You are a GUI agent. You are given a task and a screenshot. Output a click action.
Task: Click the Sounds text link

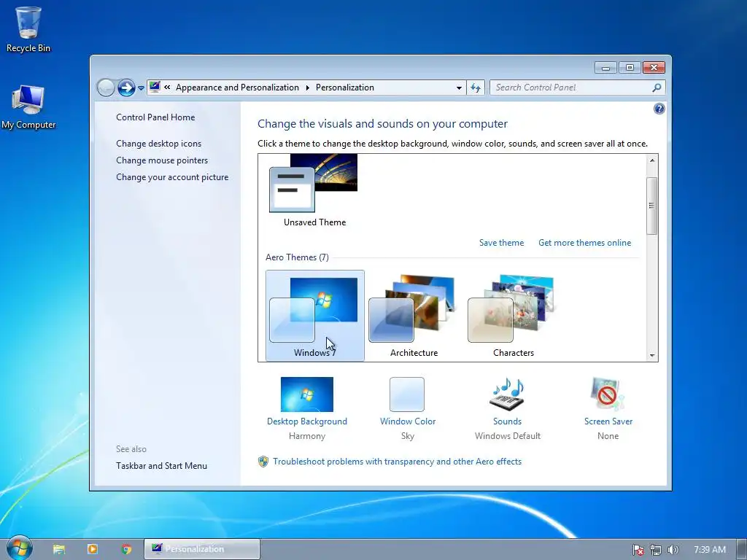coord(508,421)
